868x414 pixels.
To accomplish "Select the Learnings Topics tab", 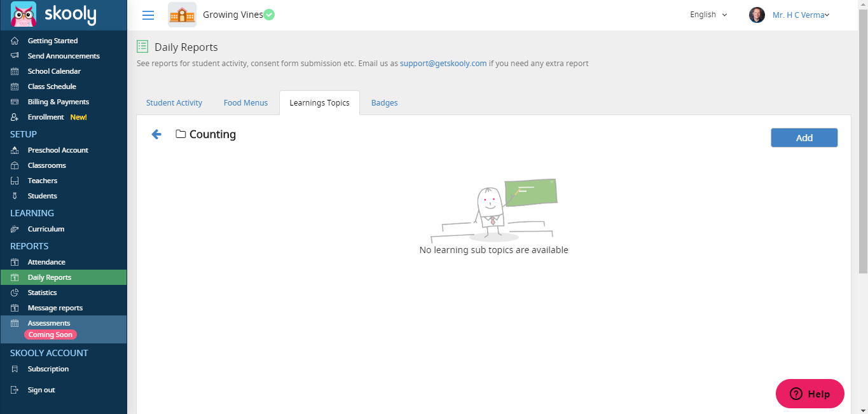I will (319, 102).
